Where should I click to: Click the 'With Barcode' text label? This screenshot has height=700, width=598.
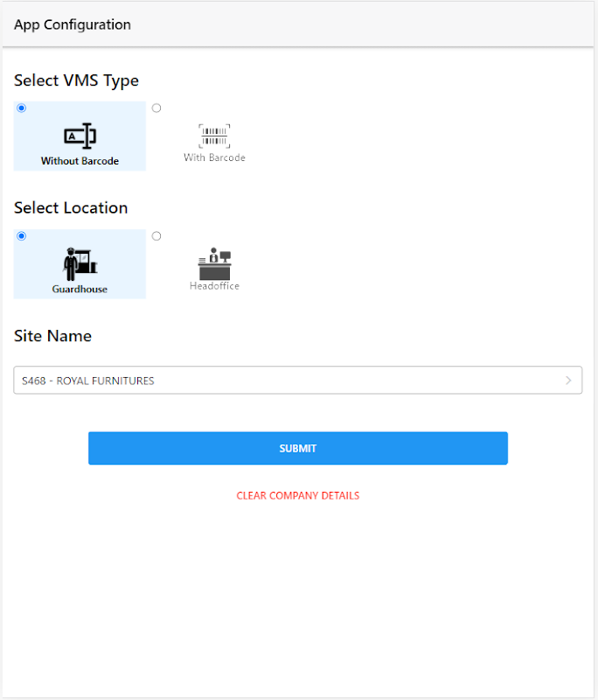(x=214, y=158)
